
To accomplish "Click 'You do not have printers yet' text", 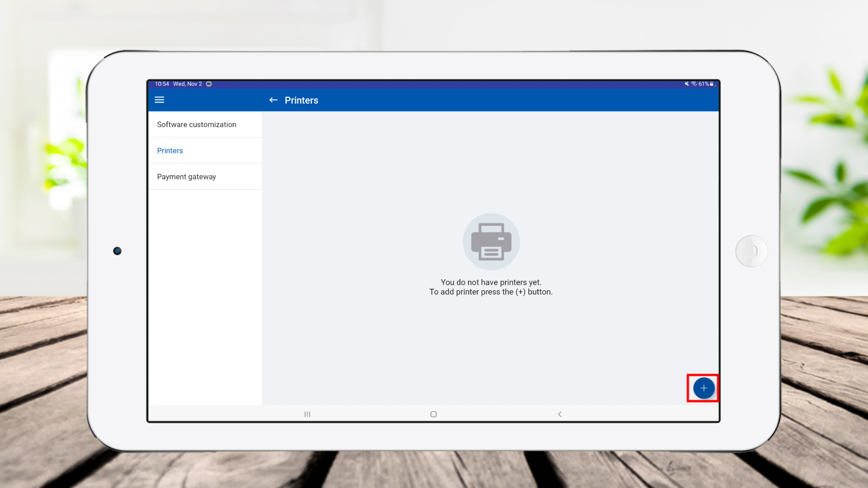I will click(x=491, y=282).
